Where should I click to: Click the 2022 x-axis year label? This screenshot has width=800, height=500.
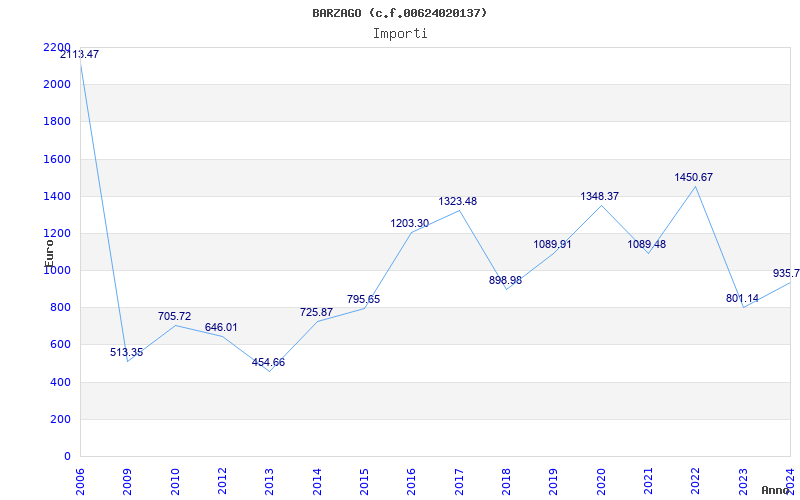695,482
